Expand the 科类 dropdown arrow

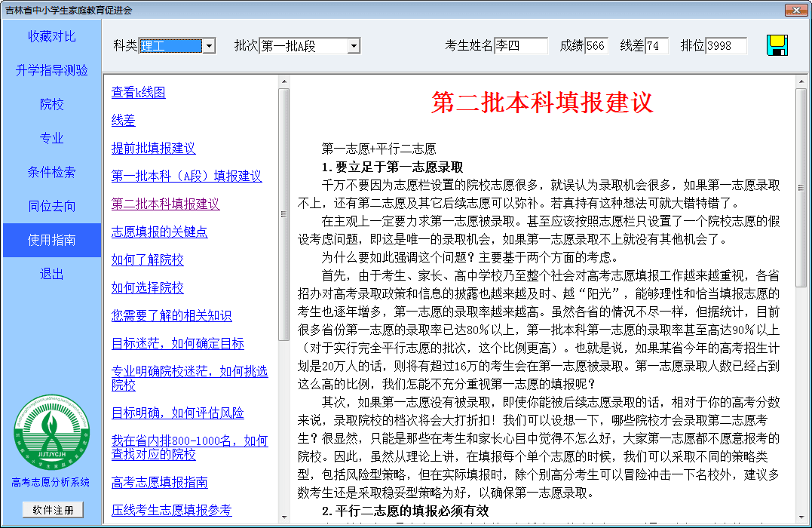point(209,46)
